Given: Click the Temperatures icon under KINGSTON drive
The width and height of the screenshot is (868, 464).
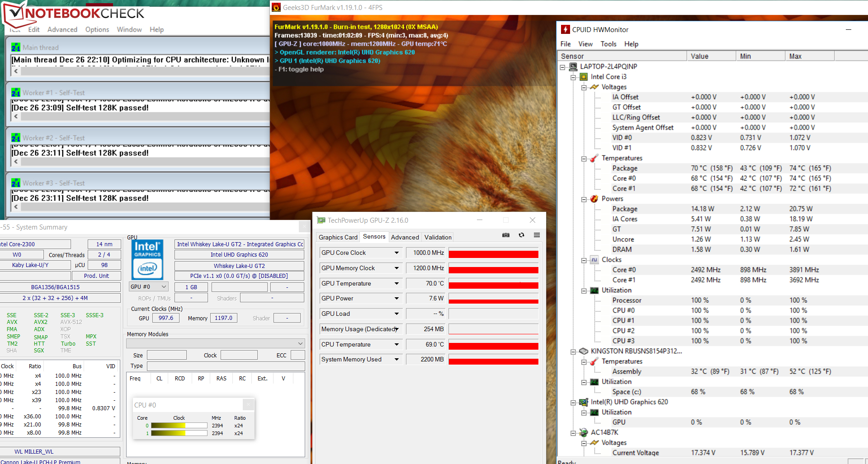Looking at the screenshot, I should 594,361.
